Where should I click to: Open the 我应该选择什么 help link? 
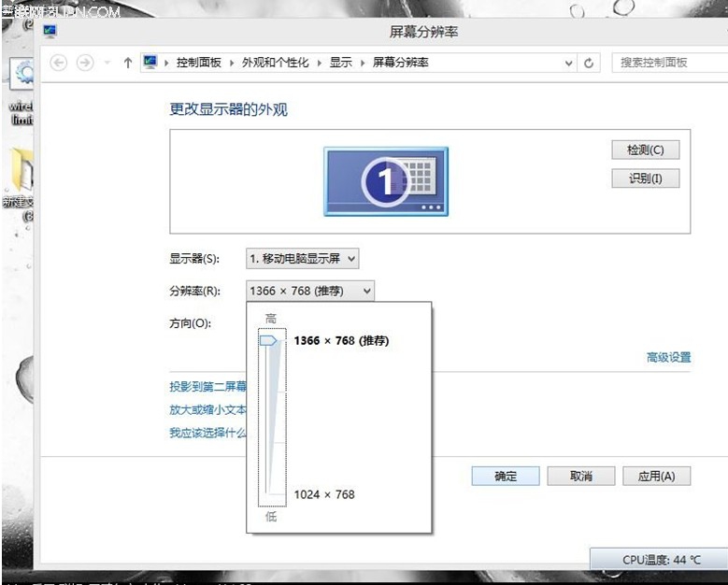(207, 433)
